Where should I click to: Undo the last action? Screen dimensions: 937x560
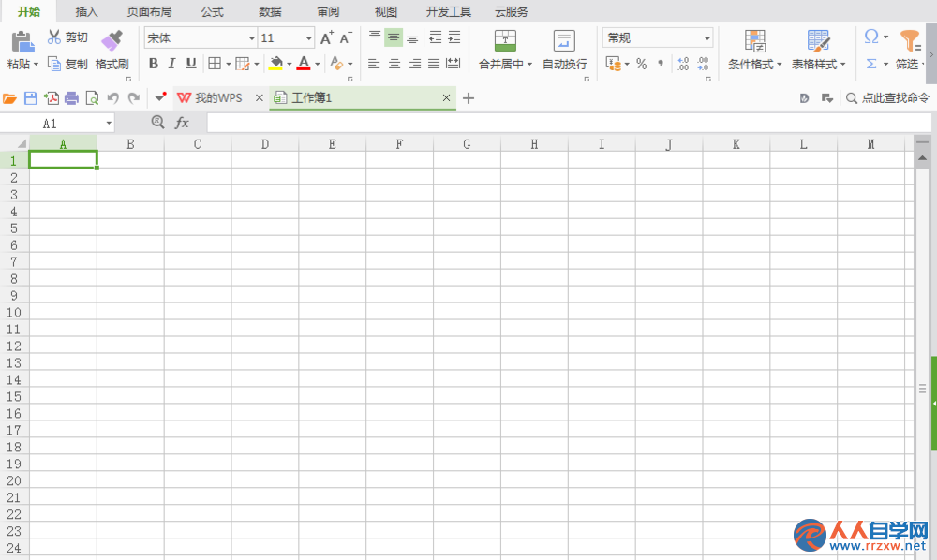[x=113, y=98]
